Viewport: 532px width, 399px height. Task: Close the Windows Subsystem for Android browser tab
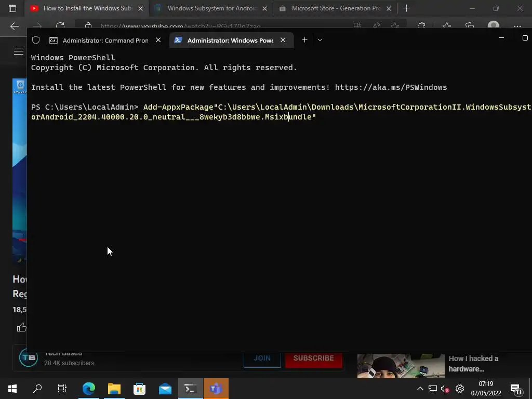point(265,8)
